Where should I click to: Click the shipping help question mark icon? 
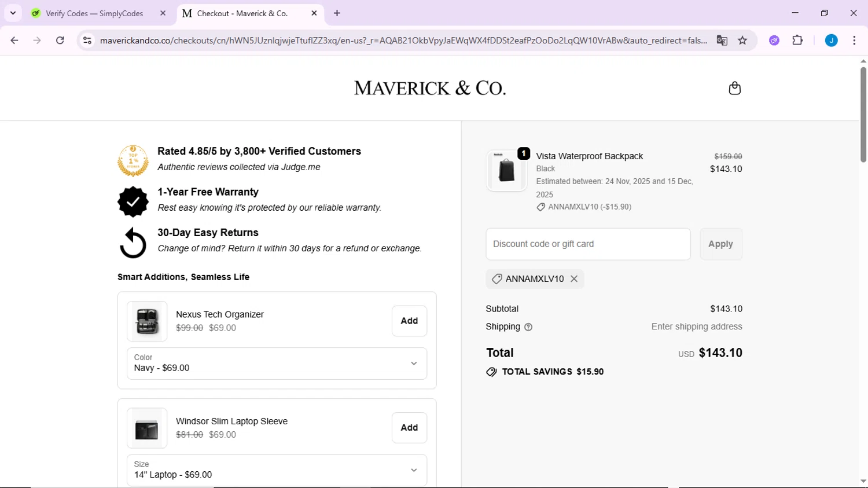click(x=528, y=327)
